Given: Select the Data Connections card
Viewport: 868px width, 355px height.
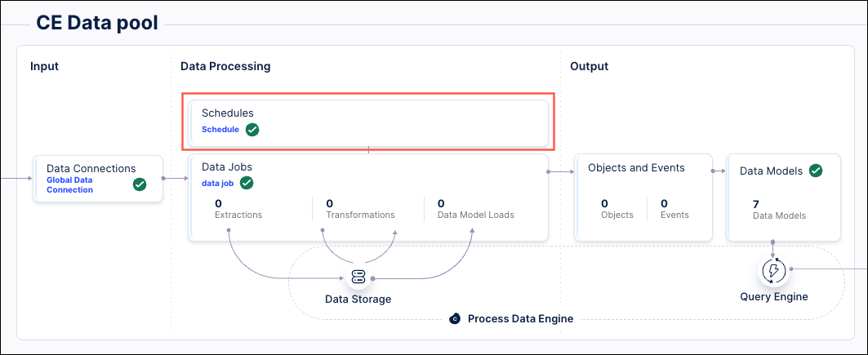Looking at the screenshot, I should 98,178.
